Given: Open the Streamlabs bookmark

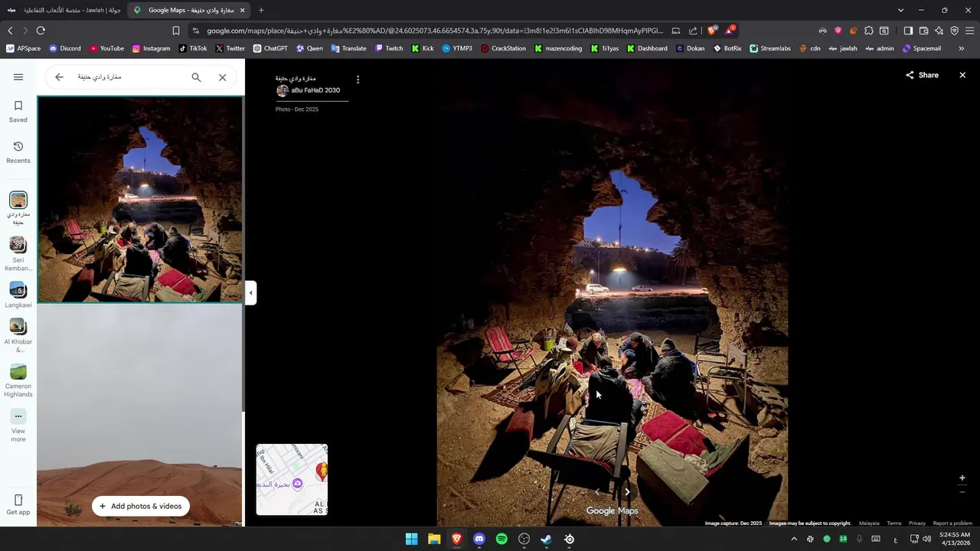Looking at the screenshot, I should pos(770,48).
